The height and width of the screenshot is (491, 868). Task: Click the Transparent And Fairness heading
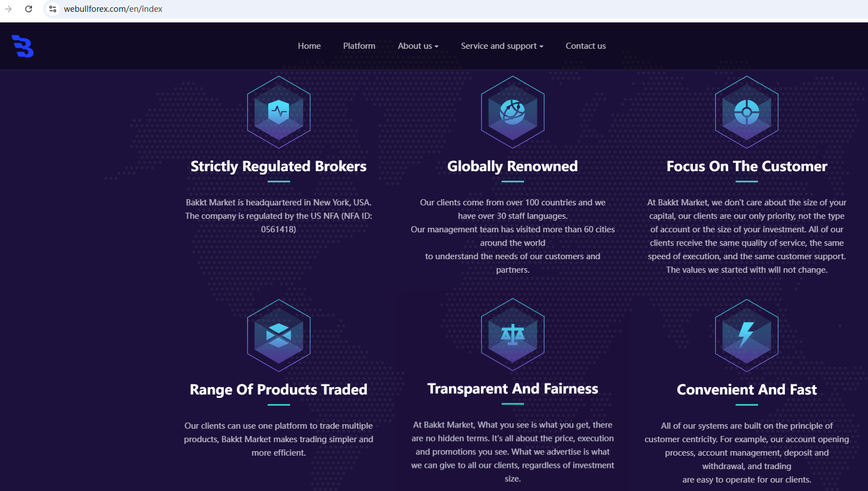(513, 389)
